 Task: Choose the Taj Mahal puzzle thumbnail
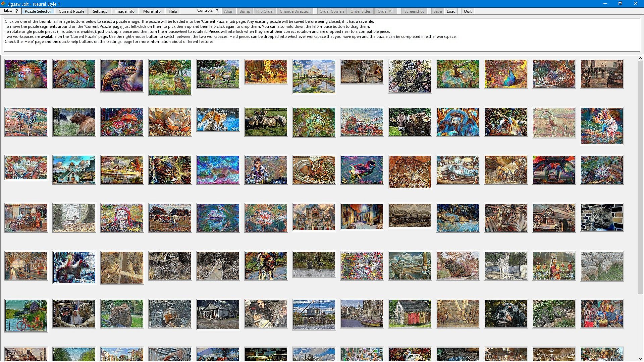(x=314, y=76)
